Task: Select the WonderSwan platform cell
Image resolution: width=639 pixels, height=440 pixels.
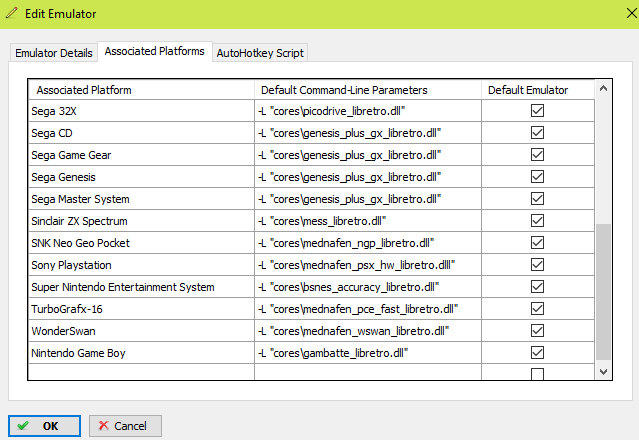Action: coord(141,331)
